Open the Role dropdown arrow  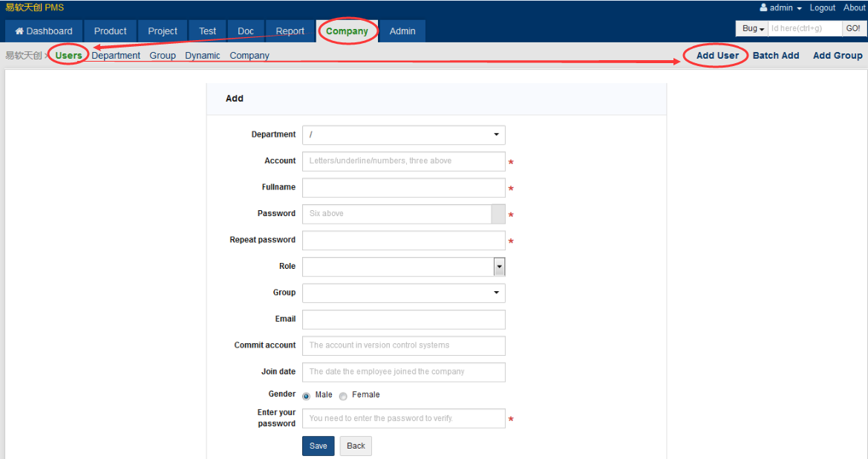[x=499, y=267]
